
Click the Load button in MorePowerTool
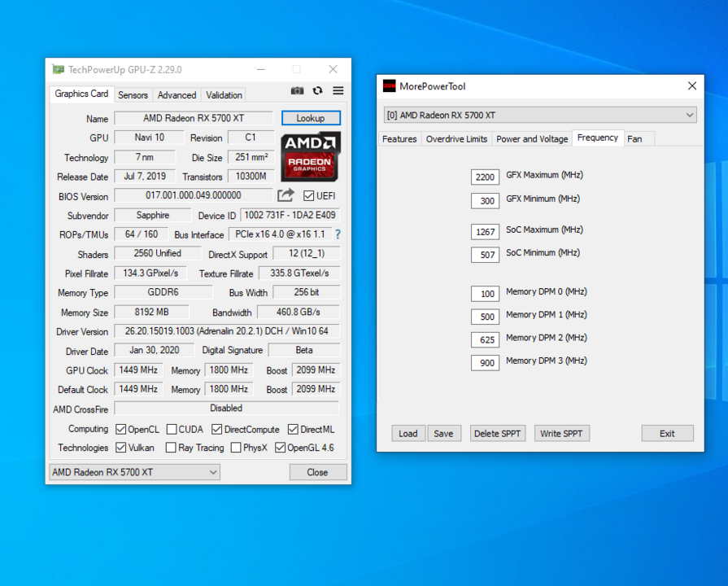(x=408, y=434)
